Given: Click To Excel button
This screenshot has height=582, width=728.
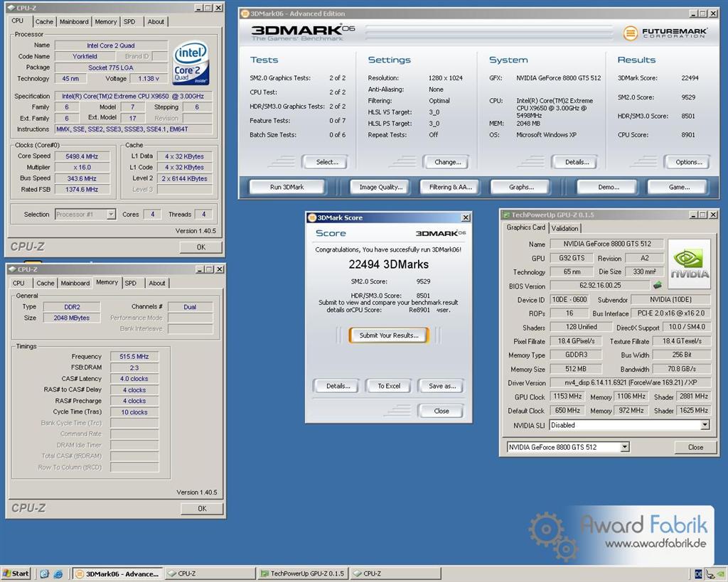Looking at the screenshot, I should 389,386.
